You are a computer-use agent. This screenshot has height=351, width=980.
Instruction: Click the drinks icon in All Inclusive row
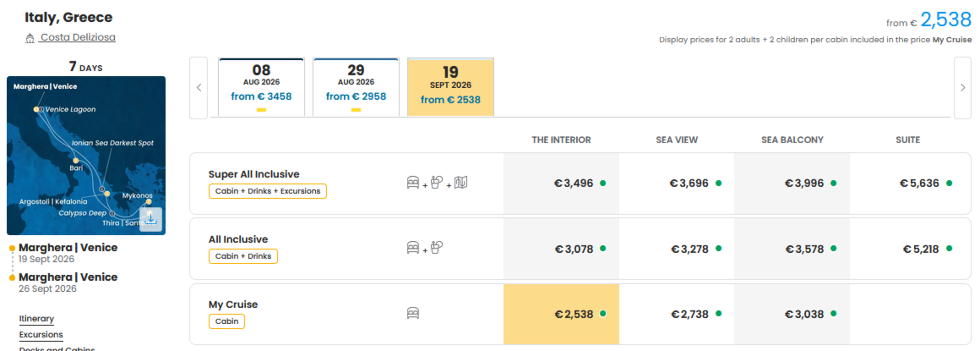tap(437, 247)
